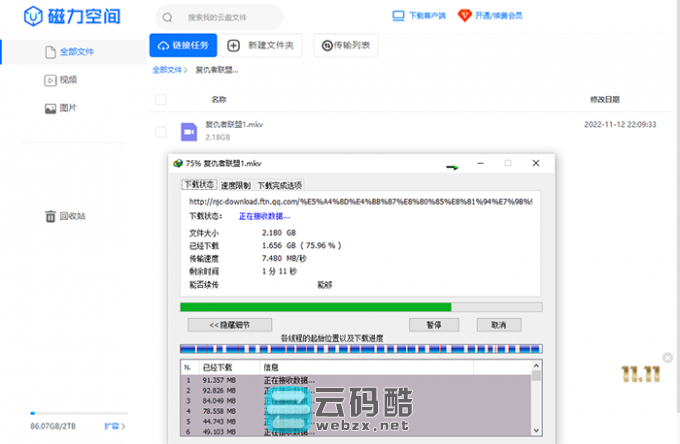Navigate to 全部文件 in the breadcrumb
Viewport: 680px width, 444px height.
click(x=168, y=70)
